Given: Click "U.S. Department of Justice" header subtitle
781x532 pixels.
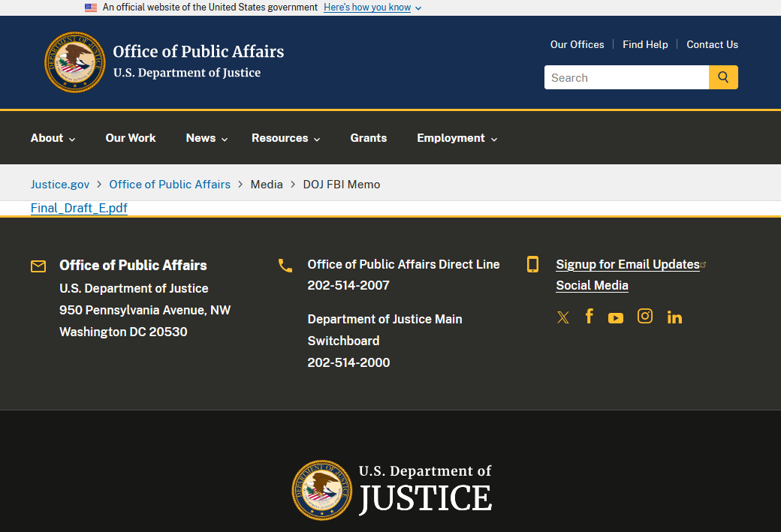Looking at the screenshot, I should pyautogui.click(x=187, y=73).
